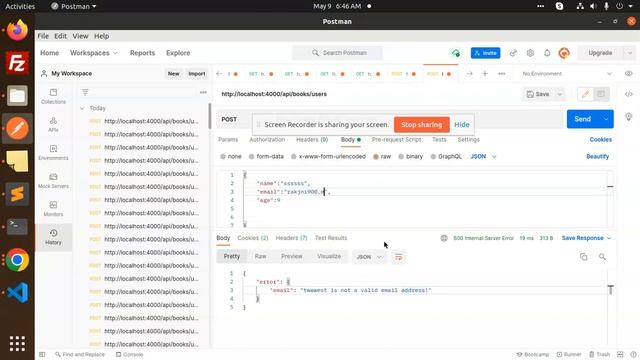Click the Search Postman field
The width and height of the screenshot is (640, 360).
click(337, 53)
